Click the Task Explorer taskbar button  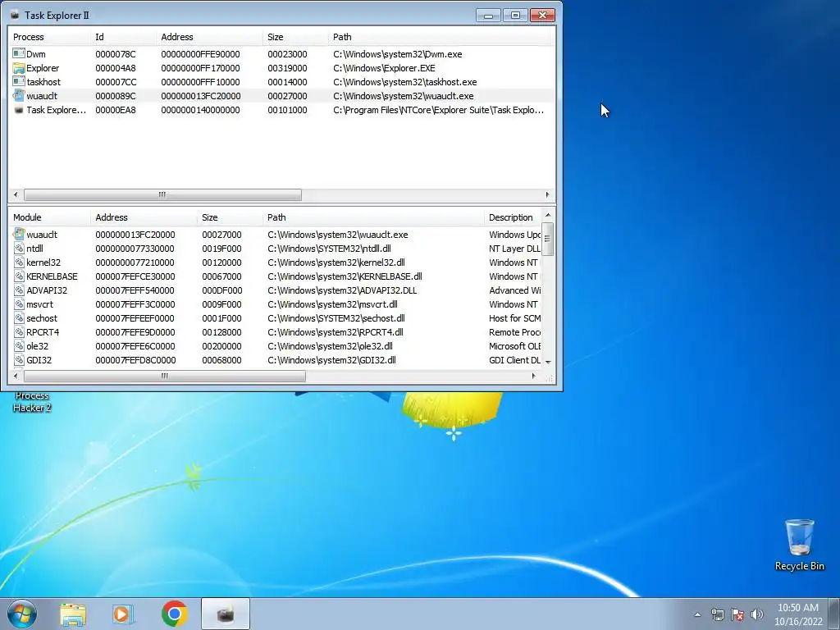tap(226, 614)
